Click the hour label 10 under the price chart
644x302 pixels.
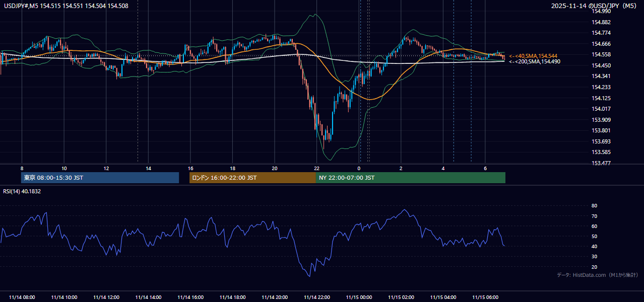[64, 168]
